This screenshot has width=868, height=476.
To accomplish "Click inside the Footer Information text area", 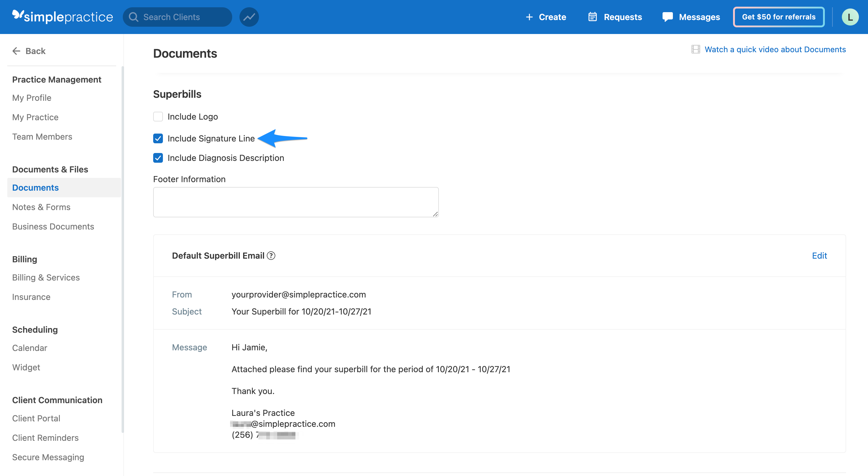I will (296, 202).
